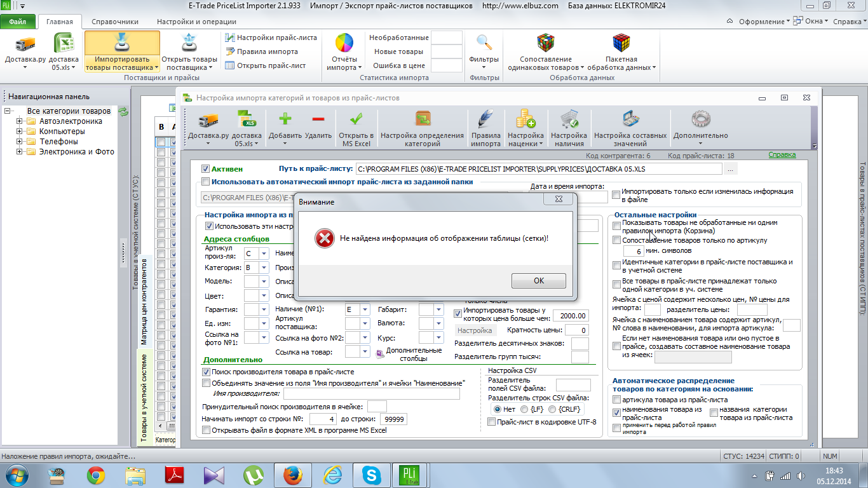The height and width of the screenshot is (488, 868).
Task: Toggle Поиск производителя товара в прайс-листе
Action: [206, 372]
